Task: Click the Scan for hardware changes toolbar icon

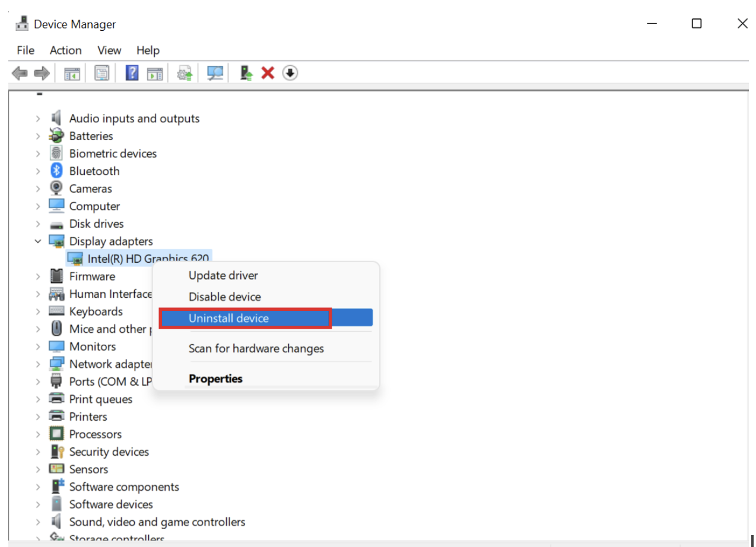Action: 214,72
